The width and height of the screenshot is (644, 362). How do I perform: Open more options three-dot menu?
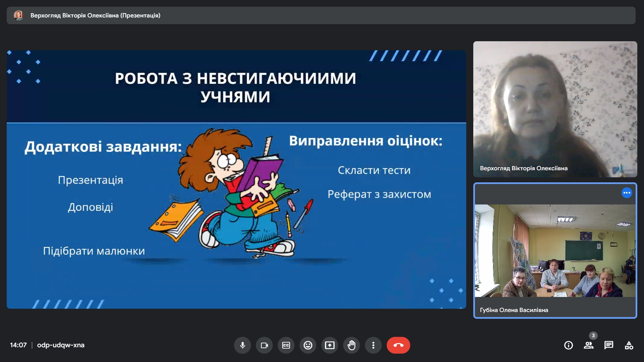coord(373,345)
